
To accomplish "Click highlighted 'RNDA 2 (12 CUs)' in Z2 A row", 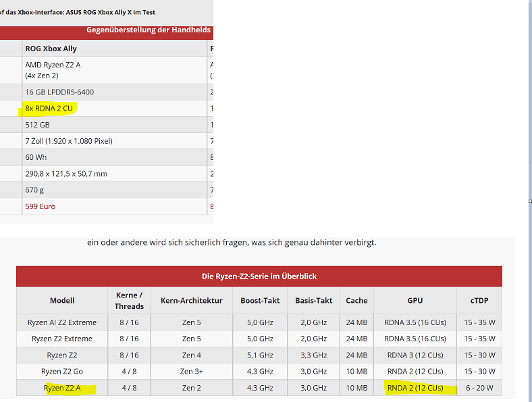I will point(415,388).
